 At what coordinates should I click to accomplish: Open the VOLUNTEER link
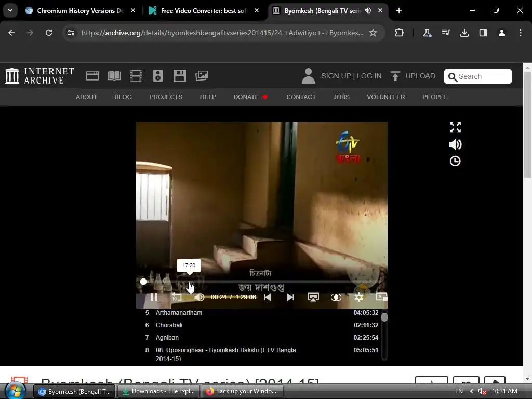[x=386, y=97]
